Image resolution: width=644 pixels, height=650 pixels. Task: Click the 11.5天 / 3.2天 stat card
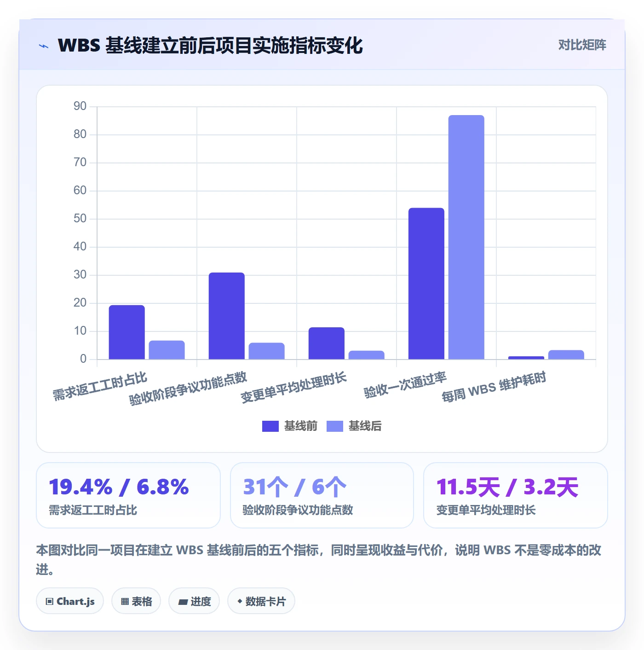pyautogui.click(x=516, y=495)
